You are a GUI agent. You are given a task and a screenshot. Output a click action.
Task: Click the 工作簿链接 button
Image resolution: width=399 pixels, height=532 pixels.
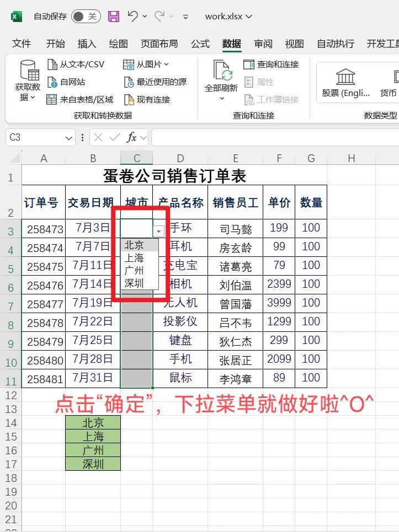point(272,99)
